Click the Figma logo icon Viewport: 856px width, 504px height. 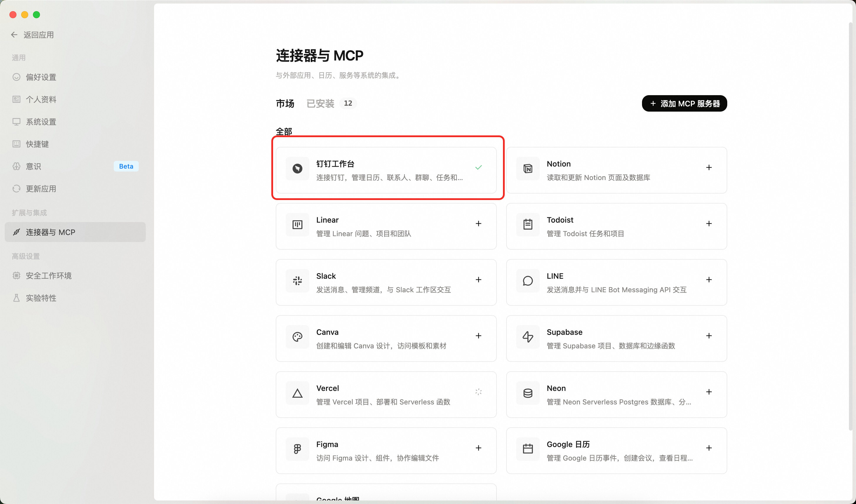[x=297, y=449]
